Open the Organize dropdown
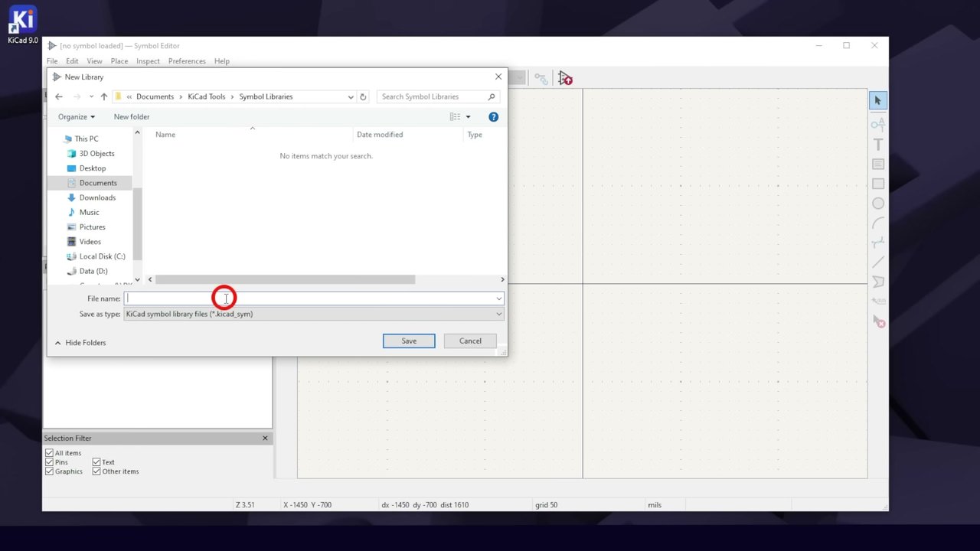The width and height of the screenshot is (980, 551). click(x=77, y=116)
